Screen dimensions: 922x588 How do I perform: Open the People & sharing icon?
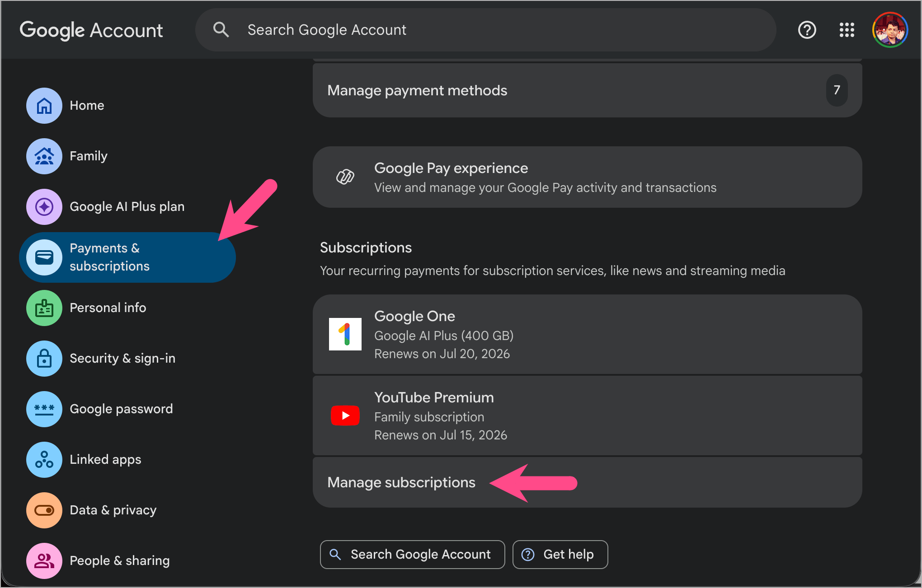pos(44,561)
